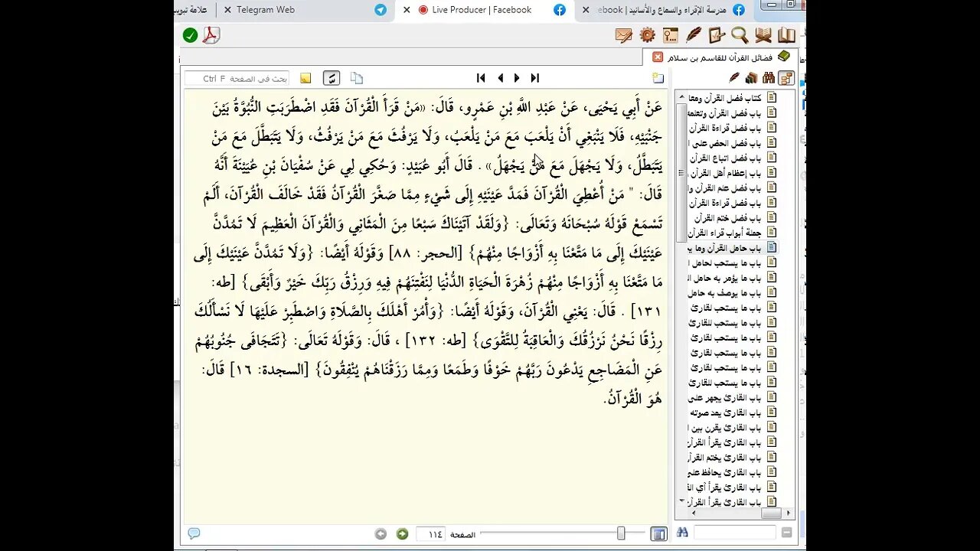Click the copy pages icon in reader toolbar
The height and width of the screenshot is (551, 980).
pyautogui.click(x=356, y=78)
